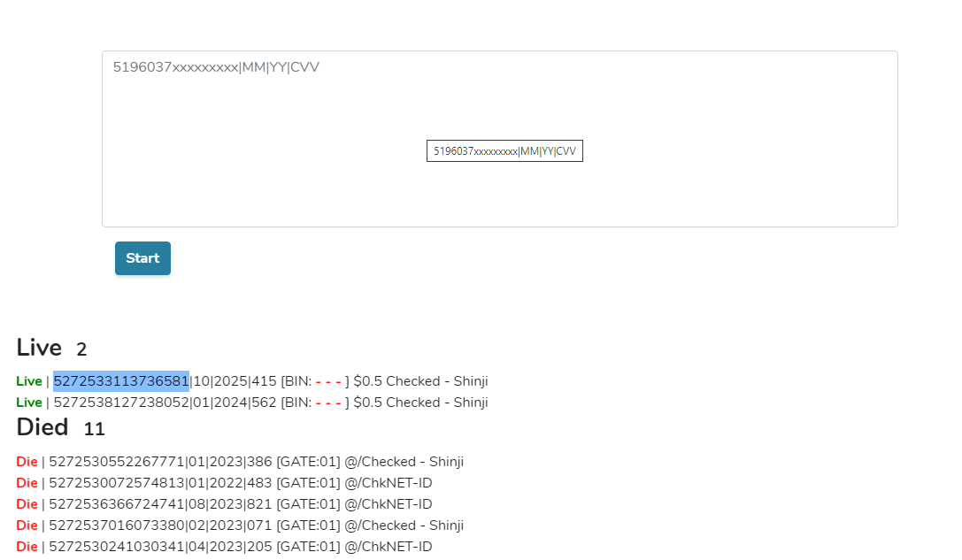The image size is (962, 560).
Task: Click '$0.5 Checked - Shinji' in first Live row
Action: (421, 381)
